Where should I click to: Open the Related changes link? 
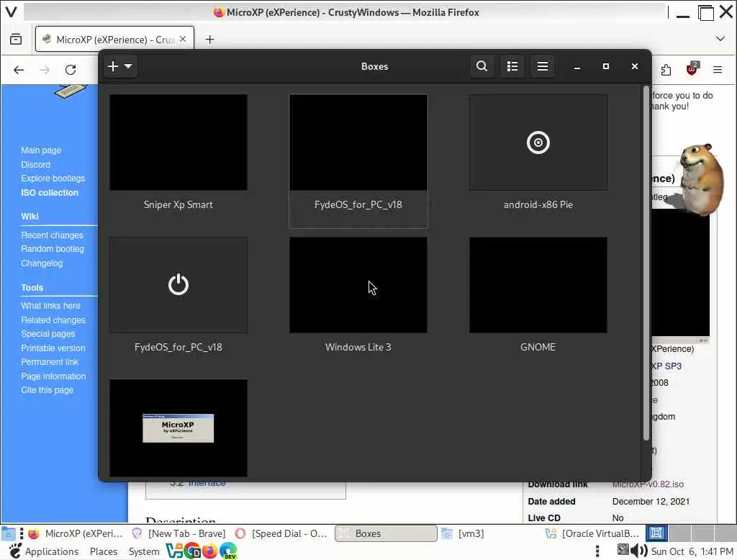click(53, 320)
